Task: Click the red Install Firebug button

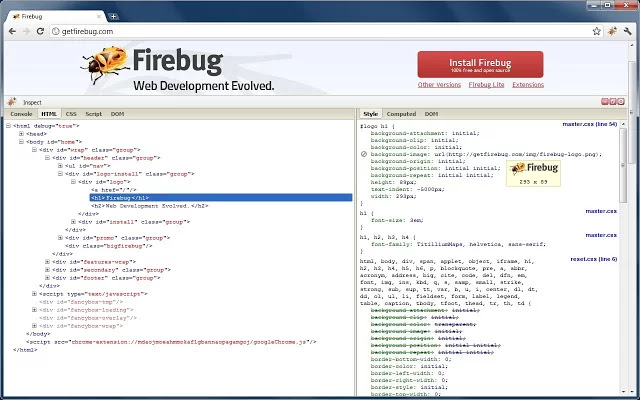Action: tap(480, 64)
